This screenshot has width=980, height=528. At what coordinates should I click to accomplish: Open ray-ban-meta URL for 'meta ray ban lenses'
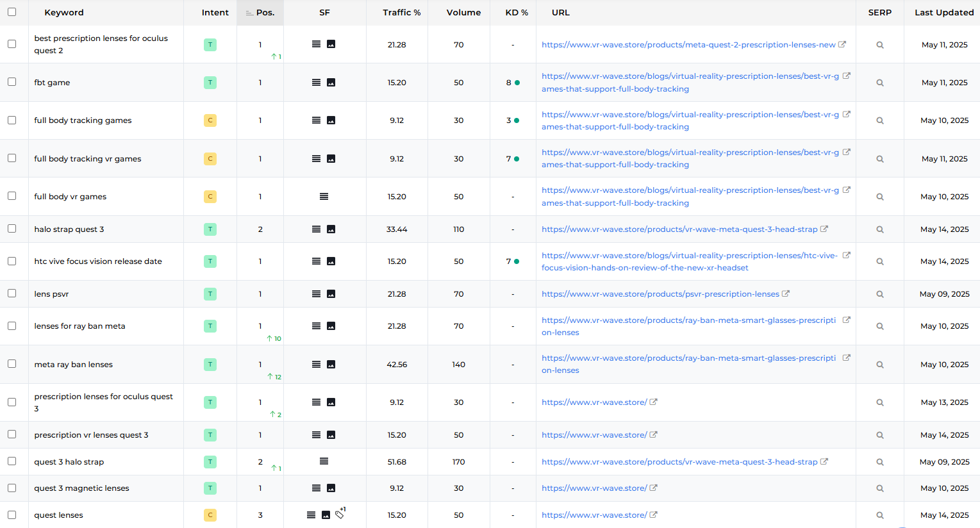pos(688,364)
